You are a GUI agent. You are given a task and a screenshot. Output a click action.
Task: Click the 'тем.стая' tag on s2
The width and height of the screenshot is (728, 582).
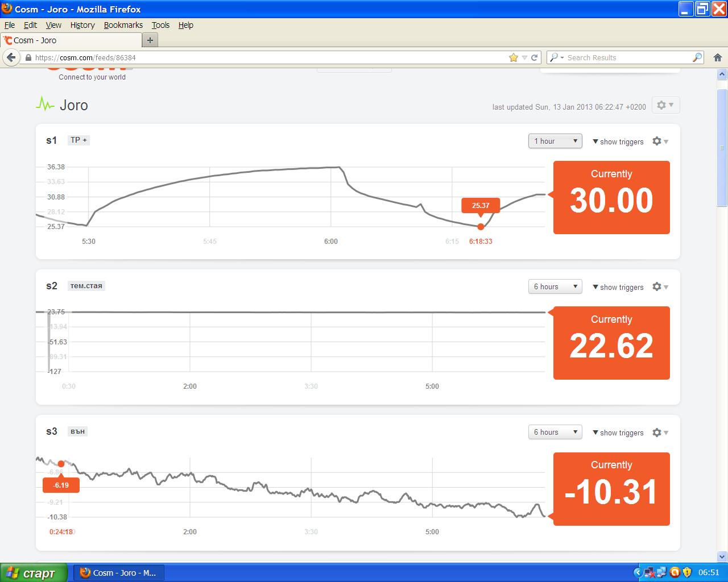tap(86, 285)
